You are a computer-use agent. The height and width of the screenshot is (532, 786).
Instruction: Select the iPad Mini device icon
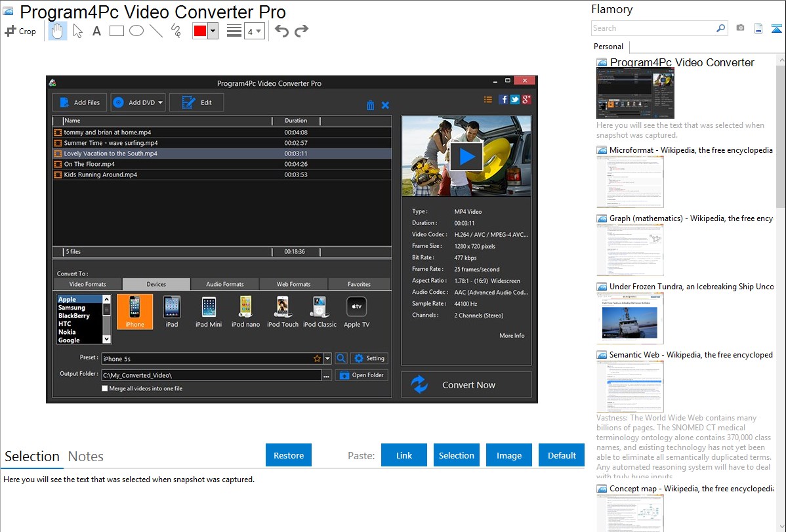(209, 312)
